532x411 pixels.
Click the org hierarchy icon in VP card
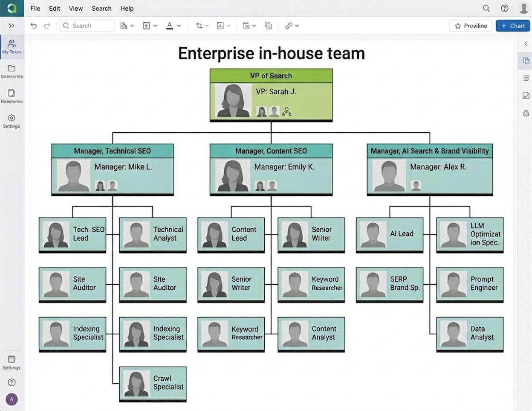tap(287, 112)
